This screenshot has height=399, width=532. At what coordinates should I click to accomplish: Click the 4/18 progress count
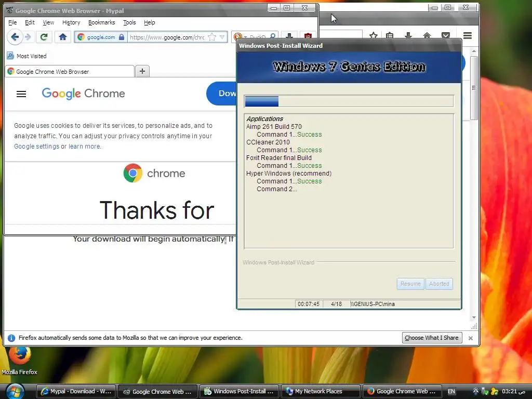(336, 304)
